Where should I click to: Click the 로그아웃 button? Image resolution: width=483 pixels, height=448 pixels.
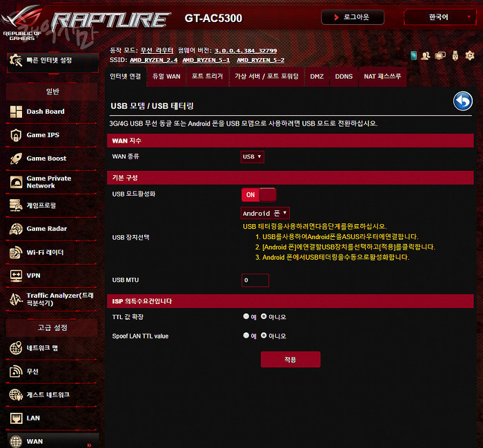pos(353,17)
